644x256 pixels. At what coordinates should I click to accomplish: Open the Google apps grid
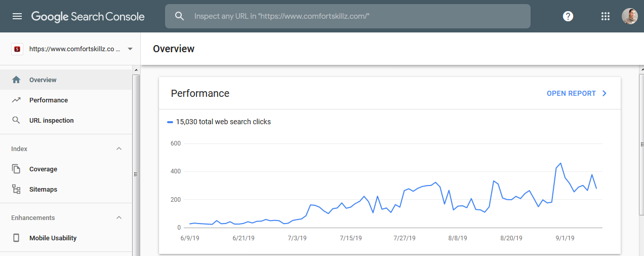pos(605,16)
